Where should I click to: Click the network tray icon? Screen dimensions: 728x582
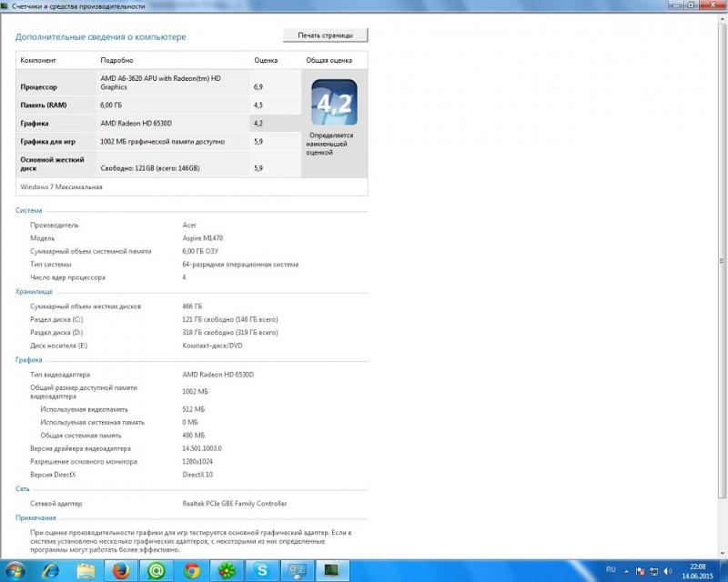[653, 571]
